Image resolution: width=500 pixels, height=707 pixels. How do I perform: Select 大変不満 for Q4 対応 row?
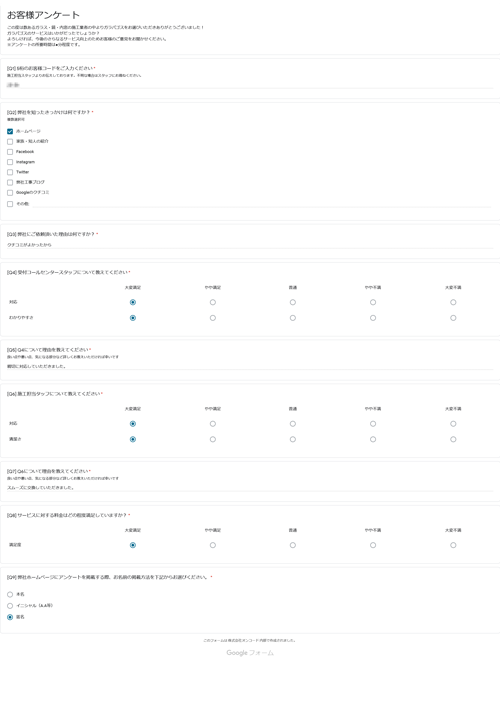pos(453,302)
